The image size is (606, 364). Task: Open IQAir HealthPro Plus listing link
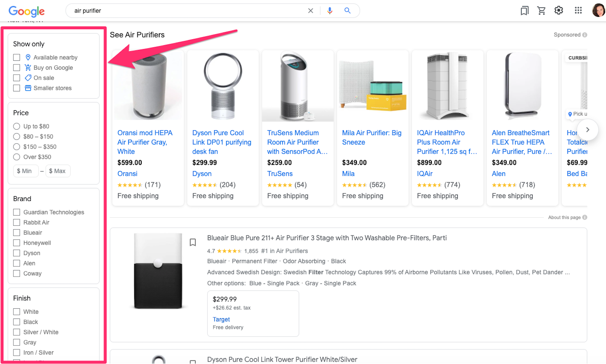point(447,142)
